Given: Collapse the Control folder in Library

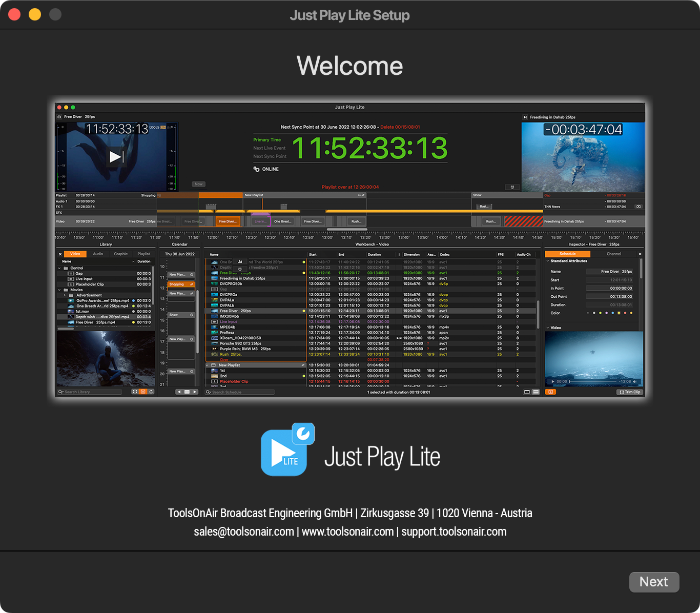Looking at the screenshot, I should (59, 268).
